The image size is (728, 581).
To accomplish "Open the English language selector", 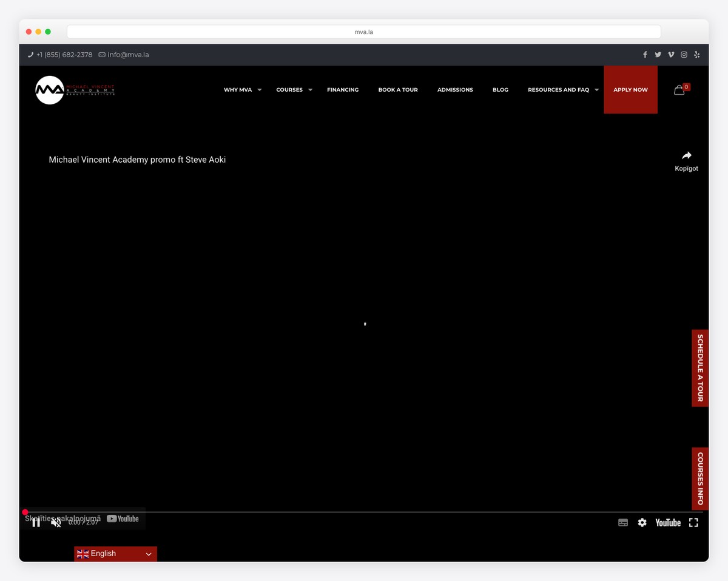I will pos(115,554).
